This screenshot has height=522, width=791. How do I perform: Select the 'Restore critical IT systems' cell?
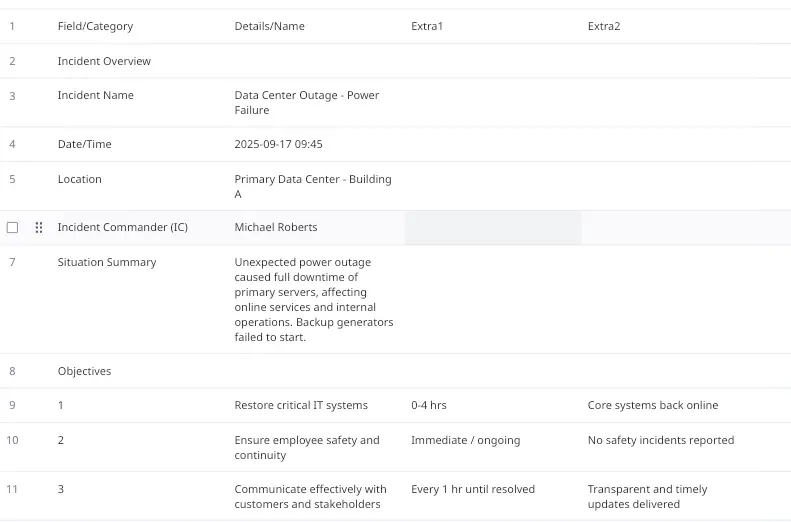point(301,406)
